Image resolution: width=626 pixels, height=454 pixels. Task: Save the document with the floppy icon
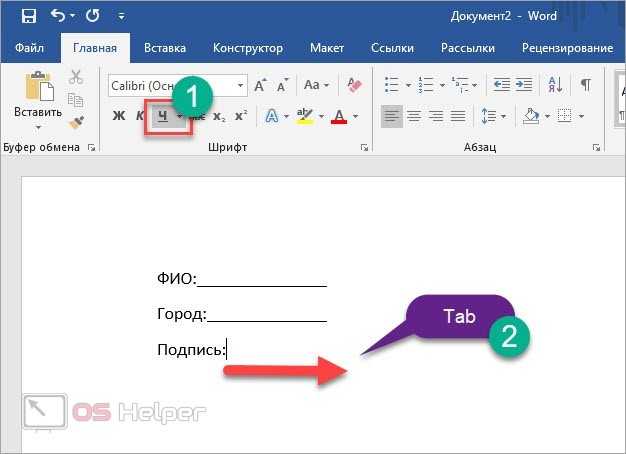29,16
